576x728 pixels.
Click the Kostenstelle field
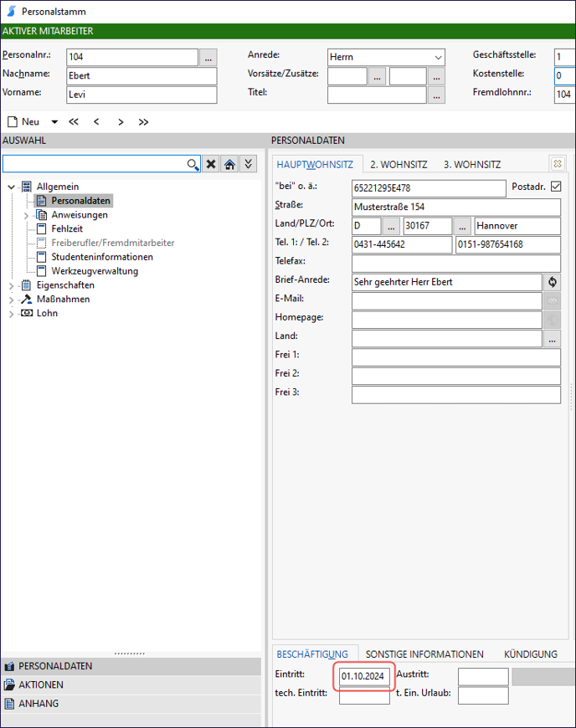pyautogui.click(x=565, y=76)
